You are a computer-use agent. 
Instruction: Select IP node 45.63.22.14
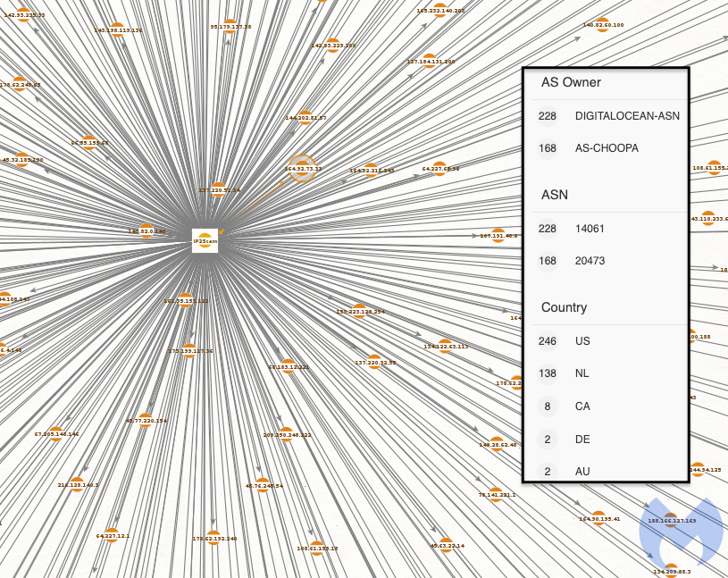pyautogui.click(x=446, y=546)
